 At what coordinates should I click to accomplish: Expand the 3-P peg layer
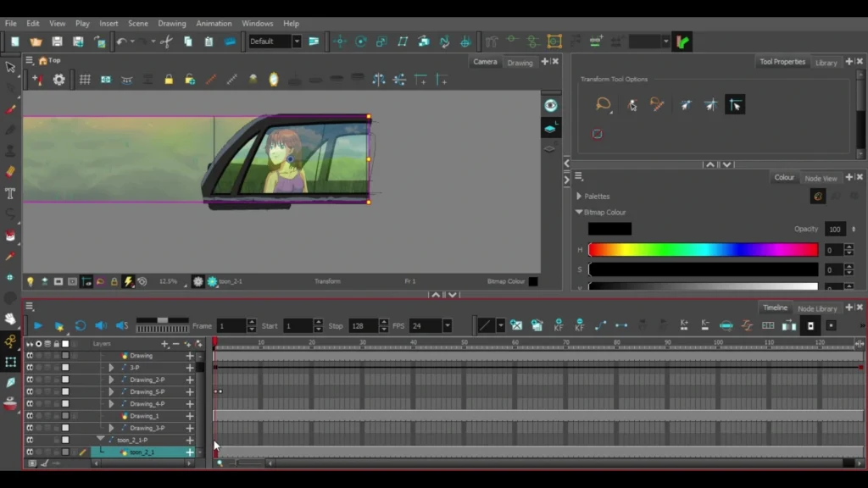(x=111, y=368)
